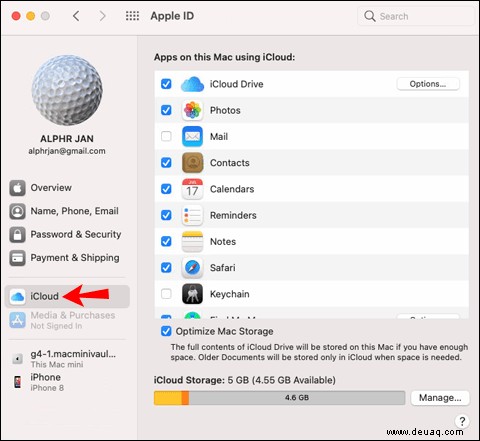Open the Media & Purchases label

[x=73, y=315]
